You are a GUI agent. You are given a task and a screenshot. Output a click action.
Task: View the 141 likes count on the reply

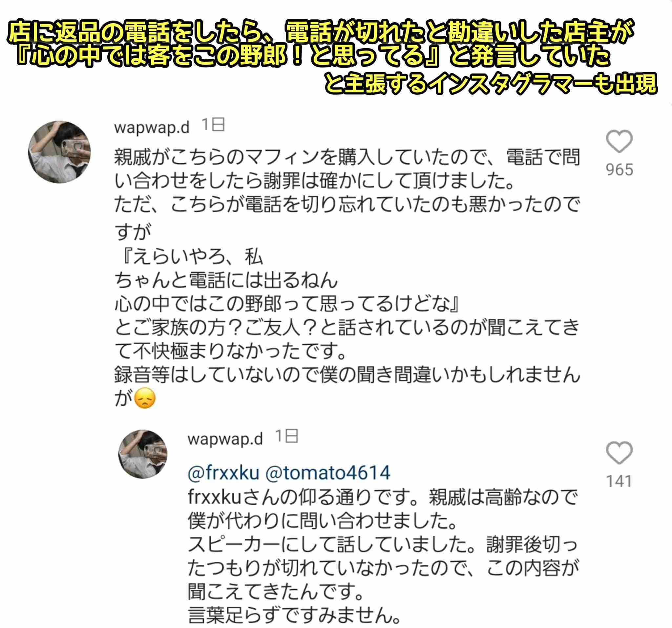pos(619,481)
